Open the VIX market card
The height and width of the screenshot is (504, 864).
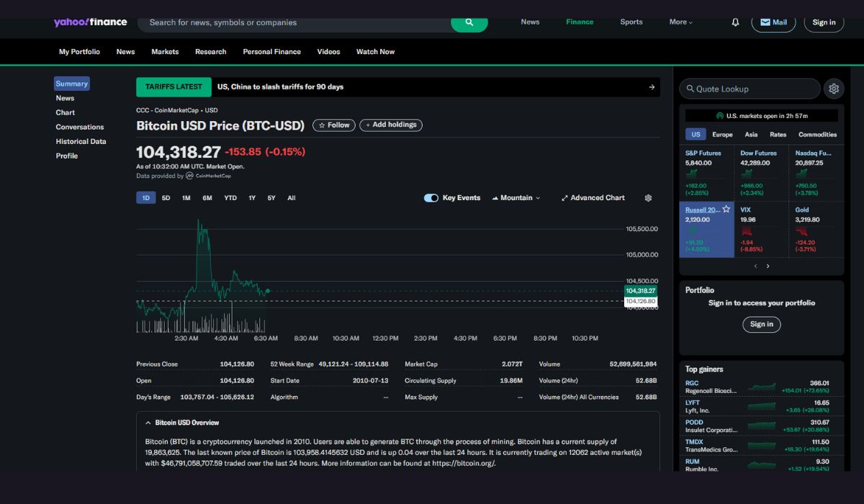click(x=762, y=230)
